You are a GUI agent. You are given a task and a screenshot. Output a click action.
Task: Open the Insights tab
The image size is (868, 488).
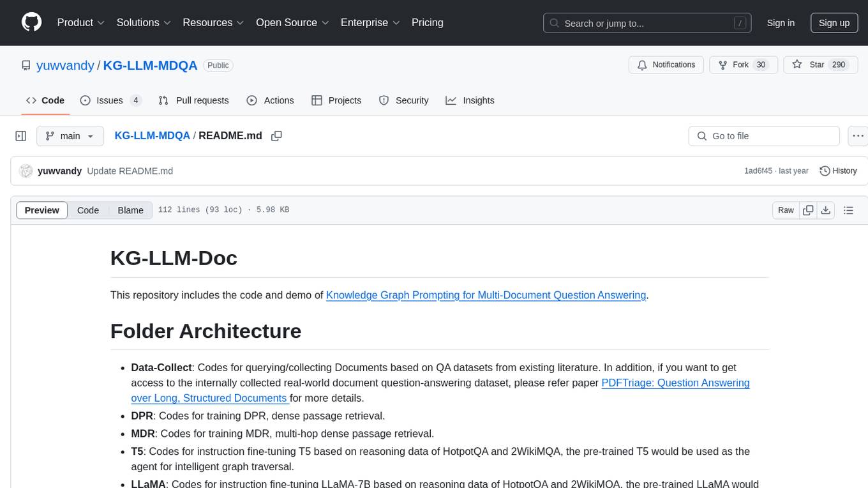(470, 100)
